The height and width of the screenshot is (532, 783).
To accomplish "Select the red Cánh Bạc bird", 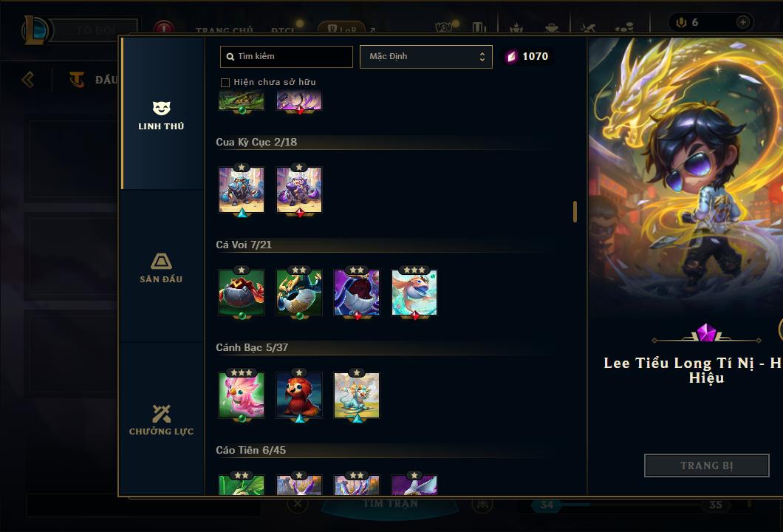I will click(x=299, y=395).
